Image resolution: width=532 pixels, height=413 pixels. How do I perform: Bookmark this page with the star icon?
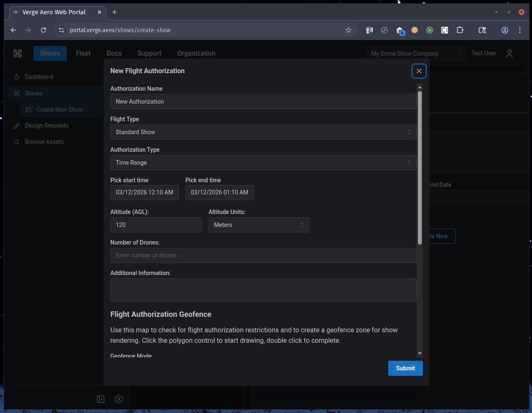pos(348,30)
